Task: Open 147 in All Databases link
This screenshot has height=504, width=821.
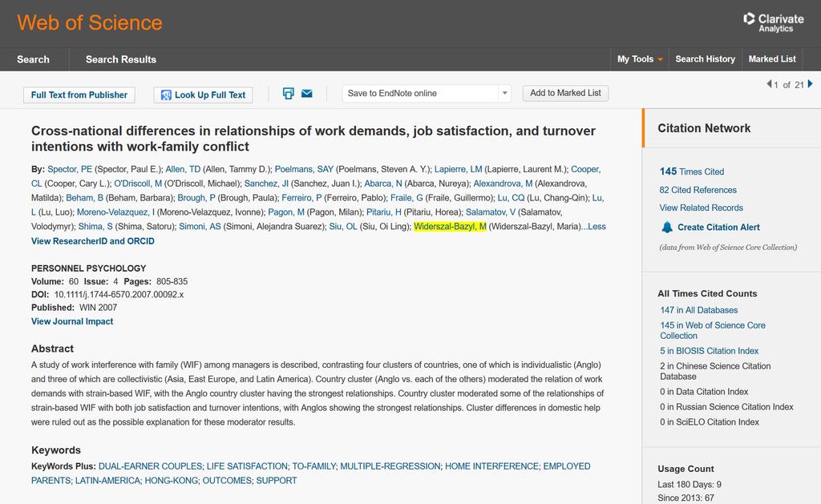Action: point(699,310)
